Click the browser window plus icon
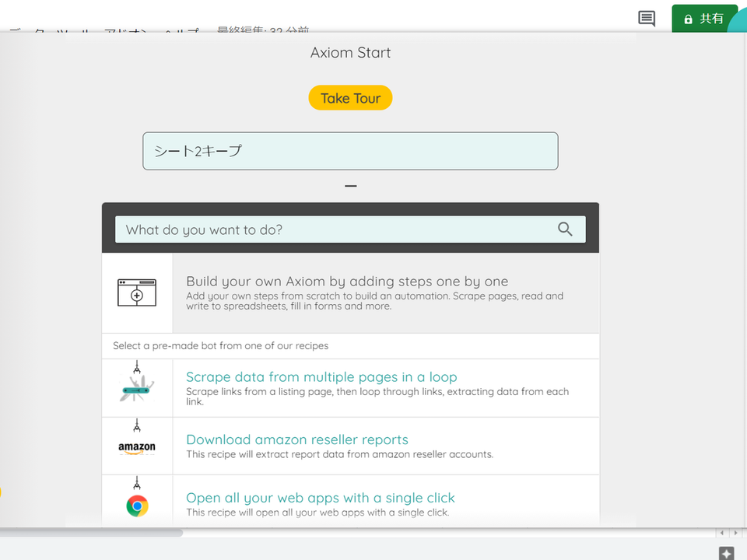The height and width of the screenshot is (560, 747). pyautogui.click(x=137, y=292)
